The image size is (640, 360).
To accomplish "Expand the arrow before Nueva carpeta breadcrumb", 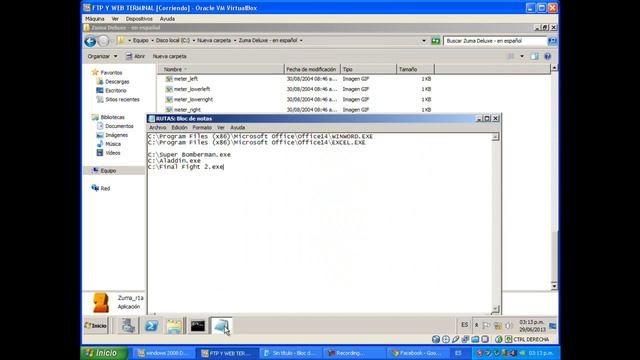I will (x=193, y=41).
